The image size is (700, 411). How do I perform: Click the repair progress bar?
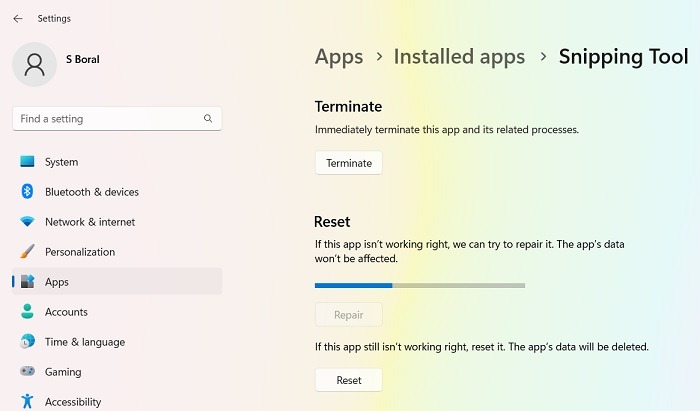[x=420, y=285]
